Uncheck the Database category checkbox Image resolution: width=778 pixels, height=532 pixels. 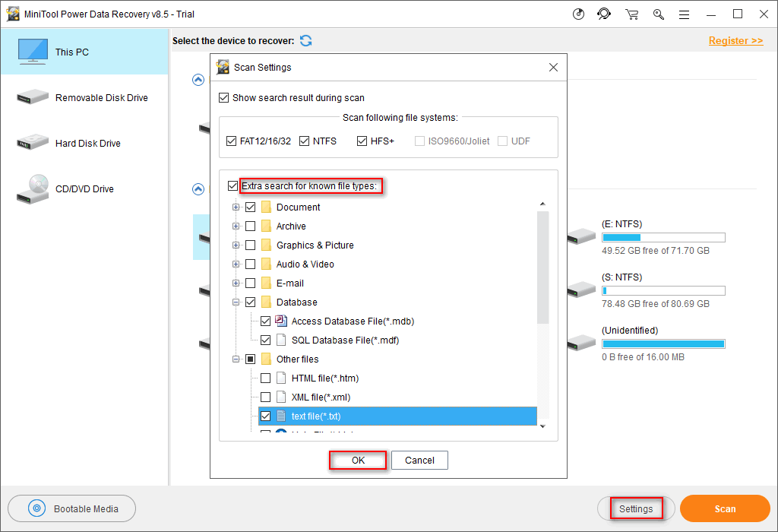pos(251,302)
